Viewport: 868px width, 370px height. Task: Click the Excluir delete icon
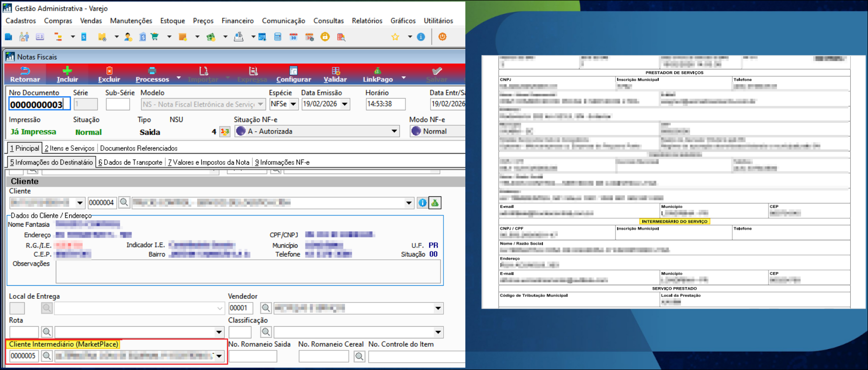pyautogui.click(x=109, y=71)
